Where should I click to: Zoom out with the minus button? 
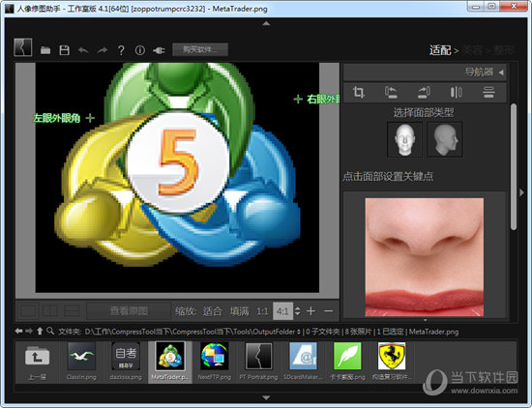pos(329,311)
